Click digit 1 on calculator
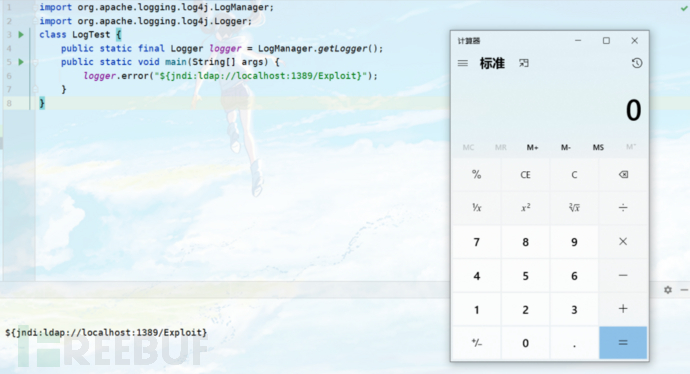 (x=477, y=309)
